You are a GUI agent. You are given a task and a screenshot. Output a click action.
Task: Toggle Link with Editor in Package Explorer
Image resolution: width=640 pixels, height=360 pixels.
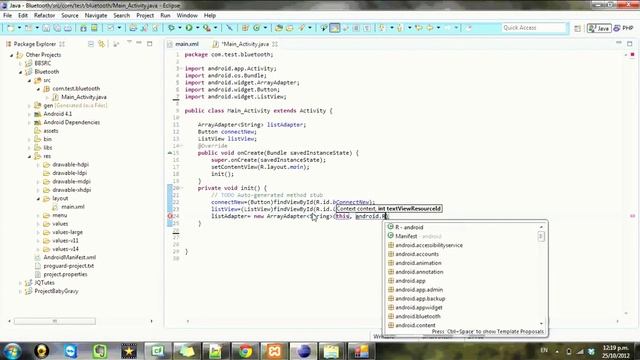101,44
